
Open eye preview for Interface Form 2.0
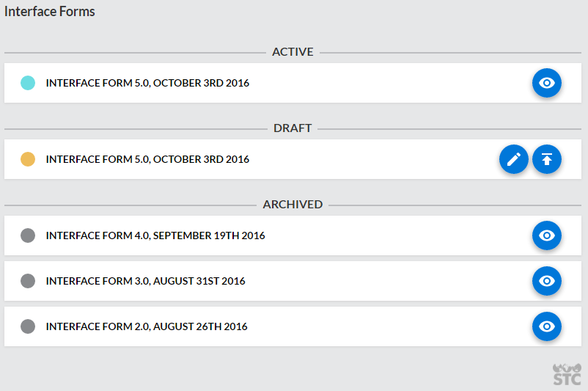point(546,326)
